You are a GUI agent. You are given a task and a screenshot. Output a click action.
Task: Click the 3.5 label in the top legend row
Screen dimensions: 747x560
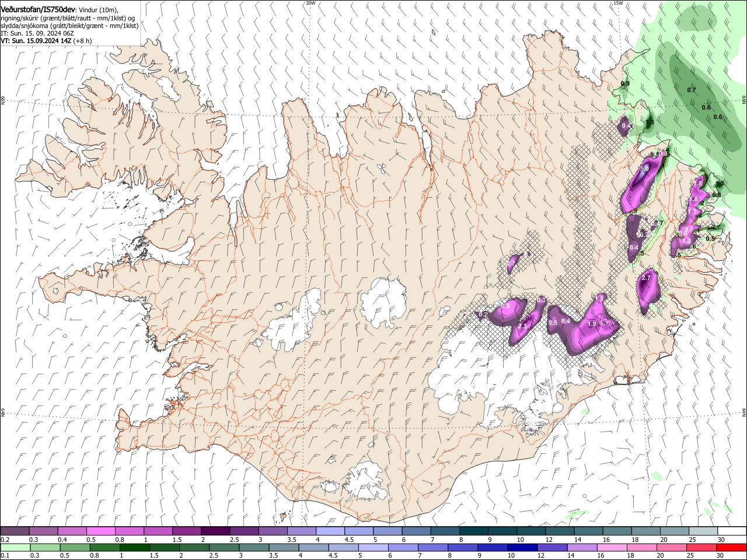(291, 540)
